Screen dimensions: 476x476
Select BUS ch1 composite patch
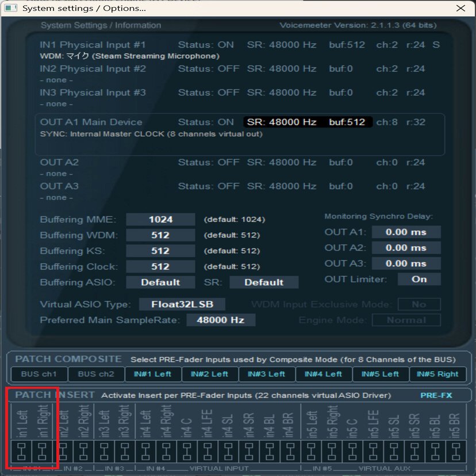click(39, 374)
